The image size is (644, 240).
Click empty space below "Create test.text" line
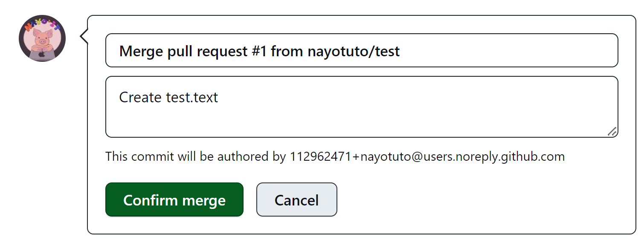(362, 121)
